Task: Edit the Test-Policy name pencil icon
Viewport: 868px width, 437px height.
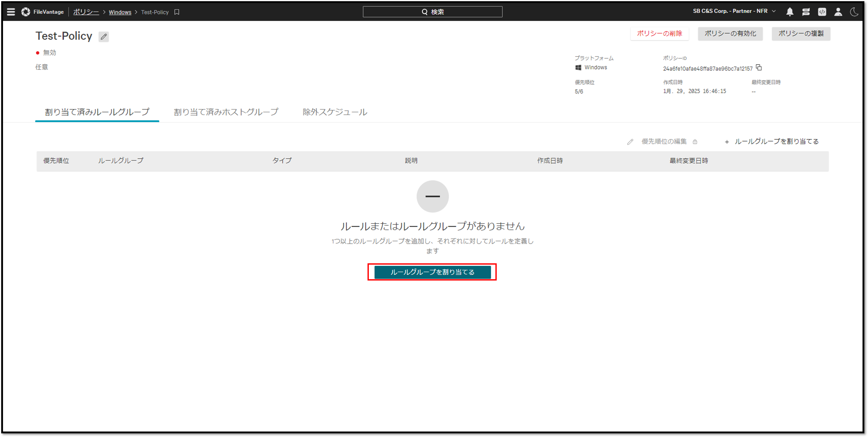Action: [x=104, y=36]
